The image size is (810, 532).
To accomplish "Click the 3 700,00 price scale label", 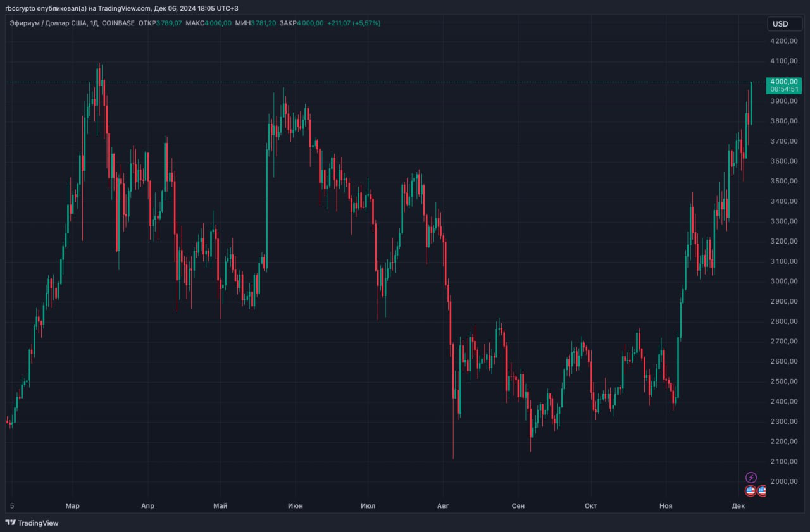I will click(x=783, y=141).
